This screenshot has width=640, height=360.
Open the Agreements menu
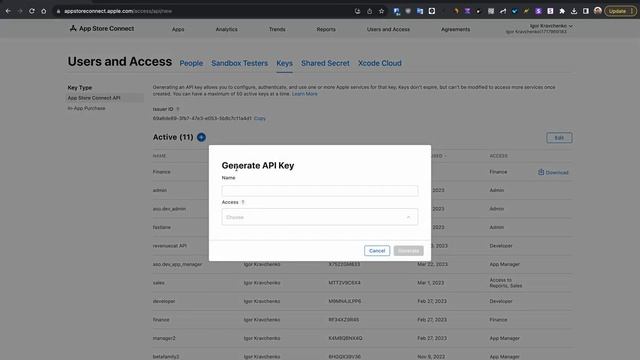point(456,29)
